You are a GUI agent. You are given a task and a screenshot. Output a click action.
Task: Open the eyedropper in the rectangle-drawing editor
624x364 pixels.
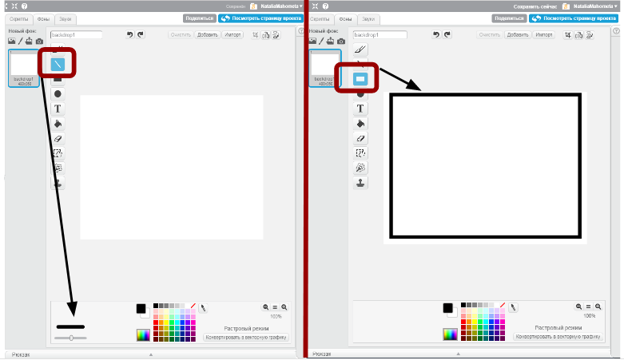pos(514,307)
